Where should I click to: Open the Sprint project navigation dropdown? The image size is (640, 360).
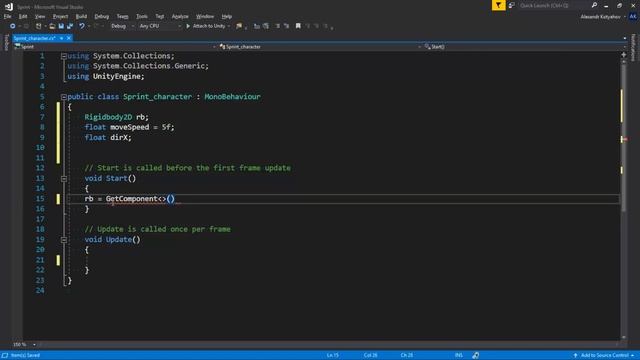click(x=115, y=47)
